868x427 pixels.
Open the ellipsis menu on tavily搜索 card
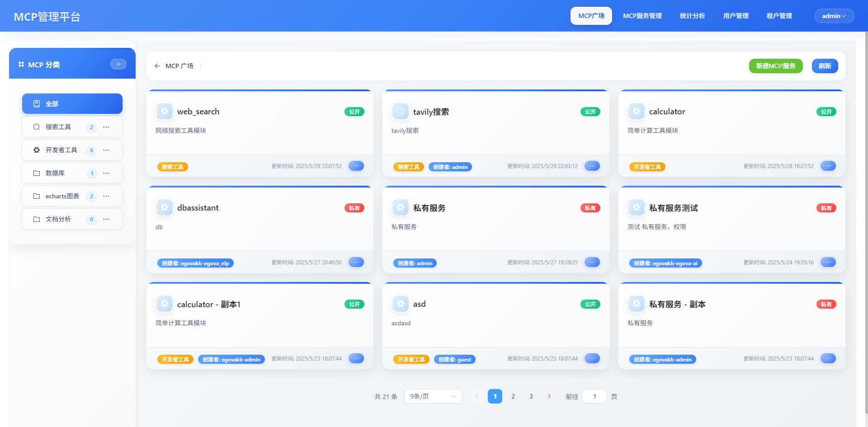click(592, 166)
